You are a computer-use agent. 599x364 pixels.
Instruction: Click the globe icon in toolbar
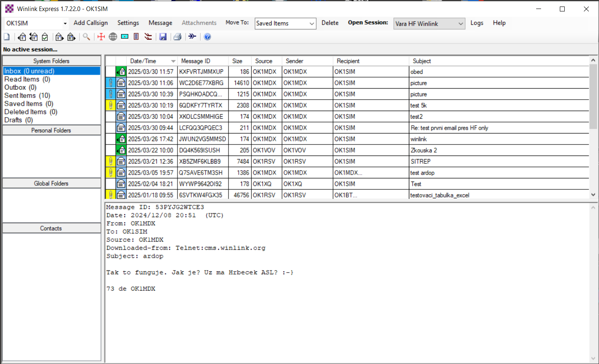click(113, 37)
